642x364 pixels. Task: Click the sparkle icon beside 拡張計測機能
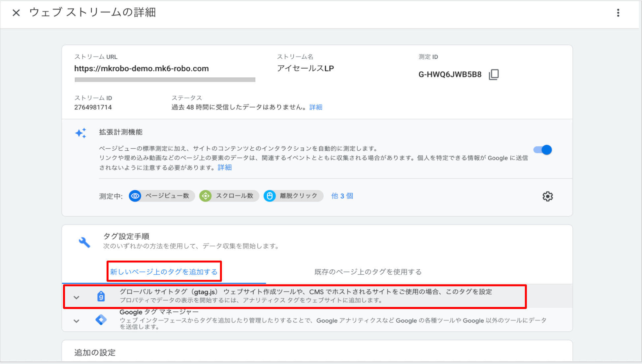point(81,133)
